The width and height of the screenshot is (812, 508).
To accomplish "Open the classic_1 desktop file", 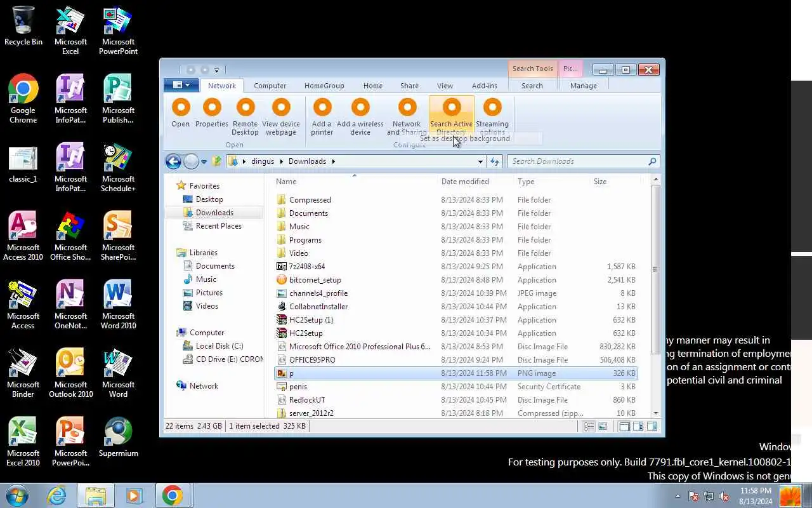I will (23, 164).
